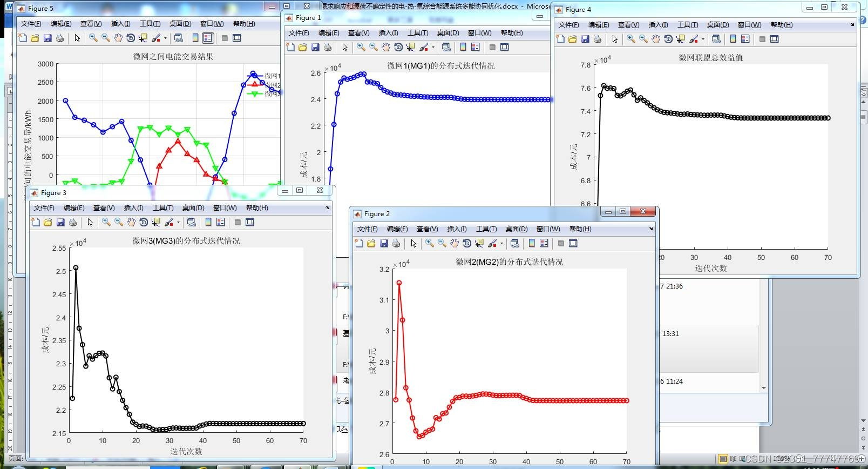Select Rotate 3D tool in Figure 1
The image size is (868, 469).
pos(398,47)
